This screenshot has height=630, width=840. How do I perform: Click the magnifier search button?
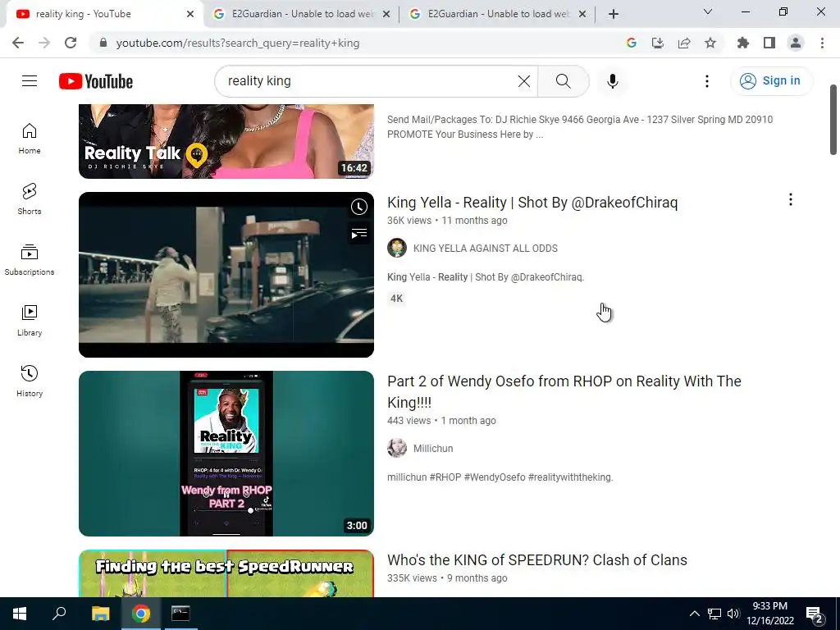tap(563, 81)
